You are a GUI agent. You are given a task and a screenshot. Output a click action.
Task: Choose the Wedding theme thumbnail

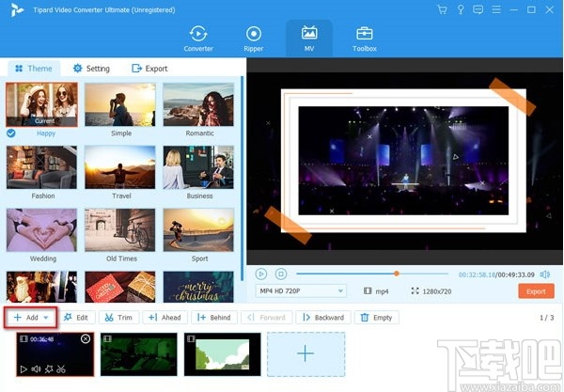coord(41,229)
